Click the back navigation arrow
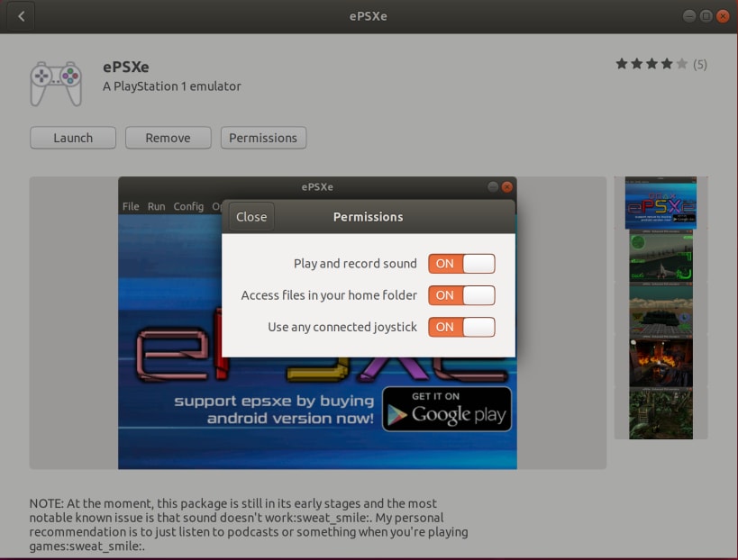The image size is (738, 560). click(20, 15)
